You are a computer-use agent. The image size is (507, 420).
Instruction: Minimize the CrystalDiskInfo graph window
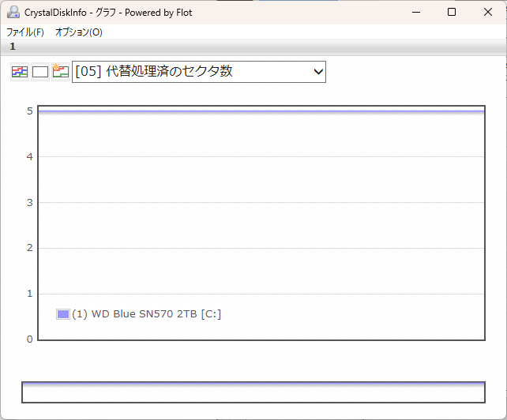point(416,13)
